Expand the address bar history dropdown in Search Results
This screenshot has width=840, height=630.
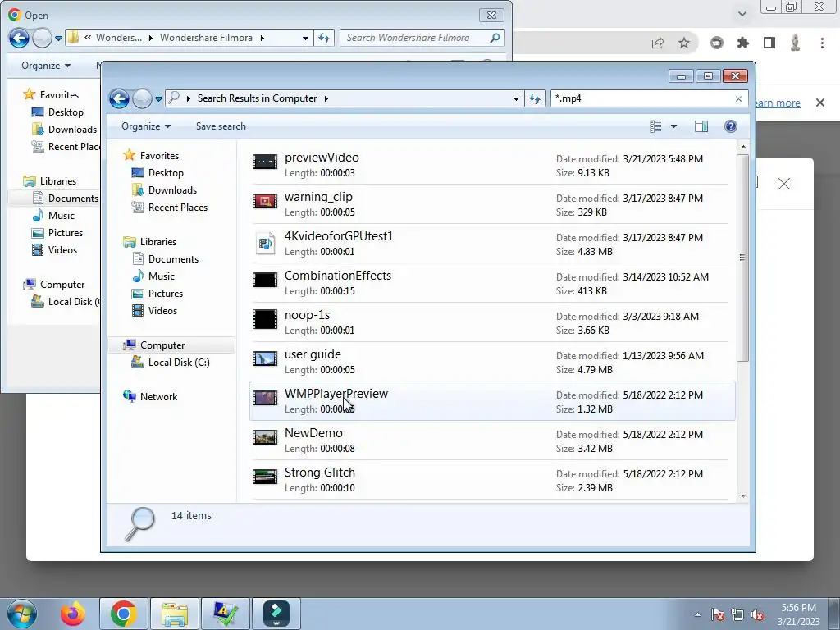pyautogui.click(x=516, y=98)
